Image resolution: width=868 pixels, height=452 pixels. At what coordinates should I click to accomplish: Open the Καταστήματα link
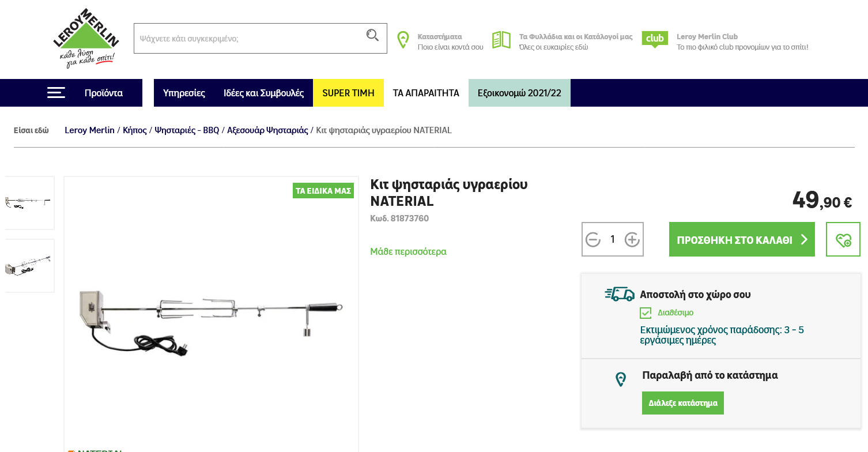coord(440,36)
